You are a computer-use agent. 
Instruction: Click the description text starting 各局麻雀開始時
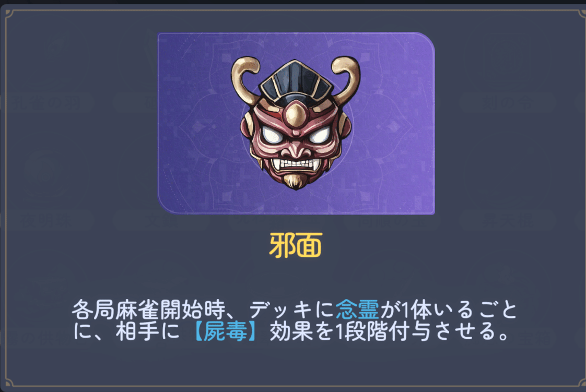[x=294, y=320]
